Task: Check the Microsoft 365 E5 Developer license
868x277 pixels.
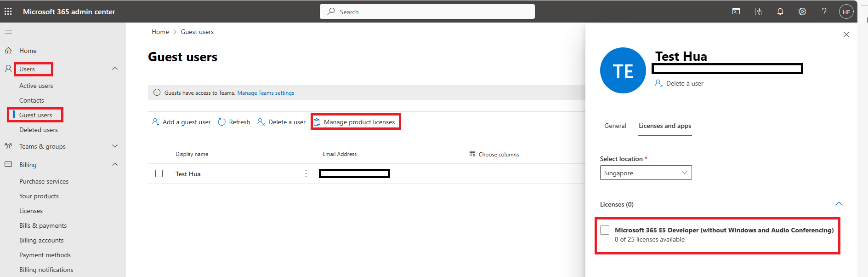Action: [605, 230]
